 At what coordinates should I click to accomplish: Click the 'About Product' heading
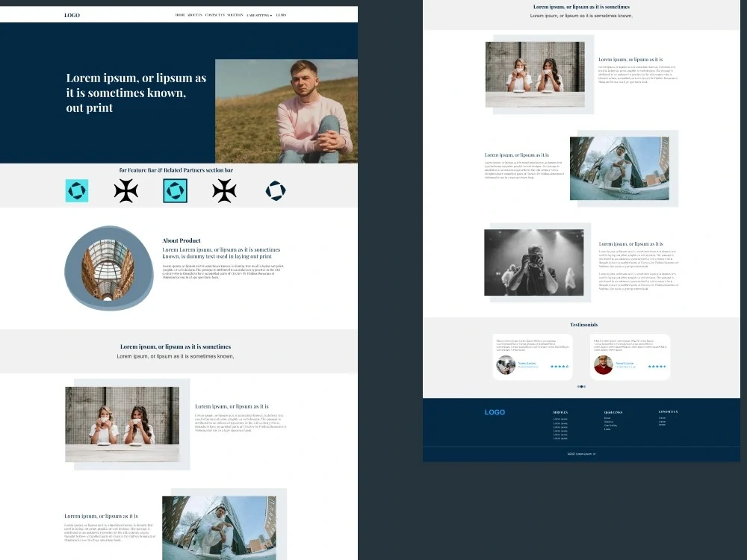pyautogui.click(x=182, y=240)
